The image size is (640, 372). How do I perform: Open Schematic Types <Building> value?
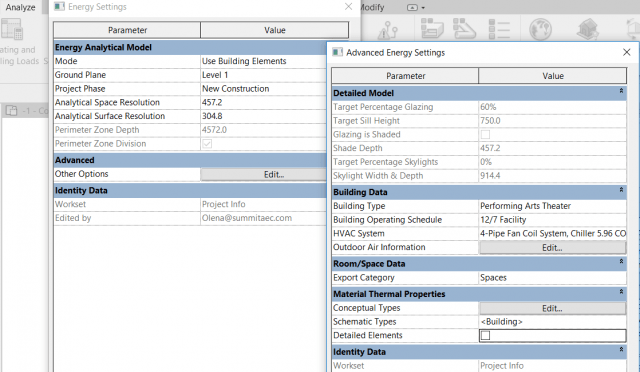click(552, 322)
